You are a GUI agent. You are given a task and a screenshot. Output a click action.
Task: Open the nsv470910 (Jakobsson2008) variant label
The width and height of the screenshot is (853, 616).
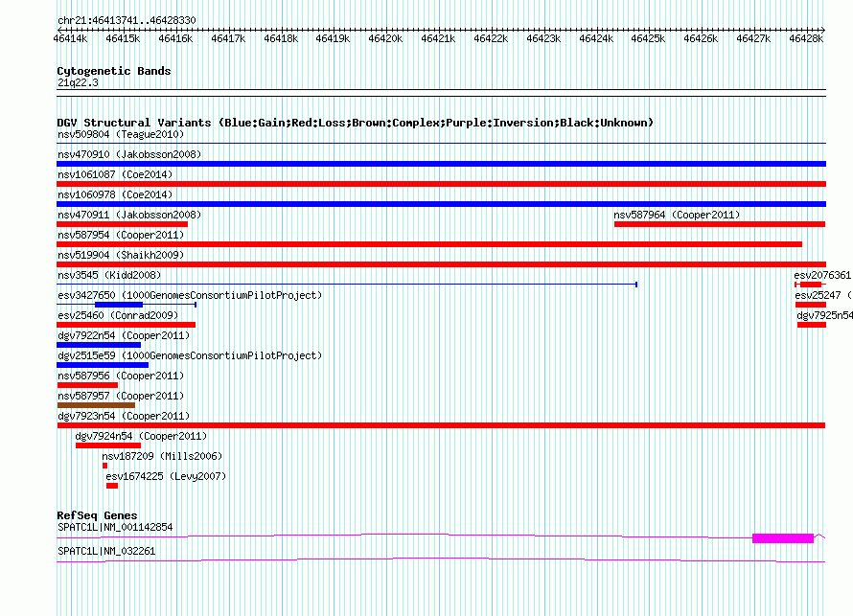point(129,154)
